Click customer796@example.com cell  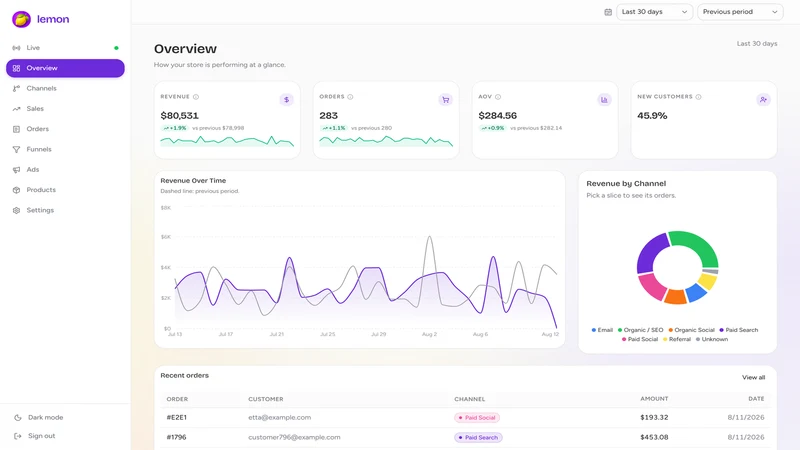coord(294,437)
